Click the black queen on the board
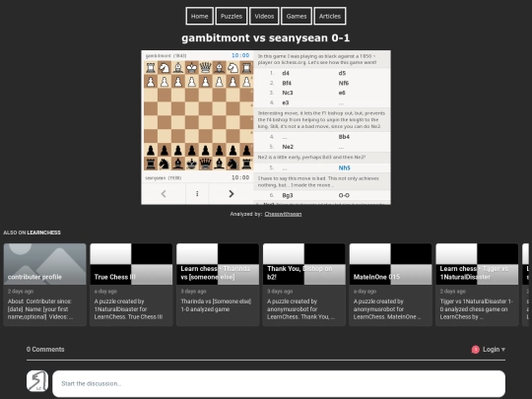The height and width of the screenshot is (399, 532). click(206, 164)
